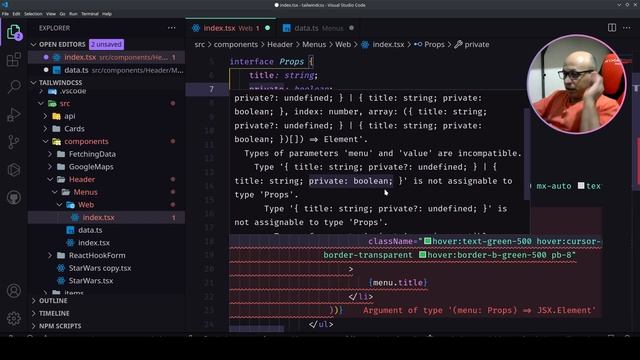
Task: Collapse the Menus folder
Action: (55, 192)
